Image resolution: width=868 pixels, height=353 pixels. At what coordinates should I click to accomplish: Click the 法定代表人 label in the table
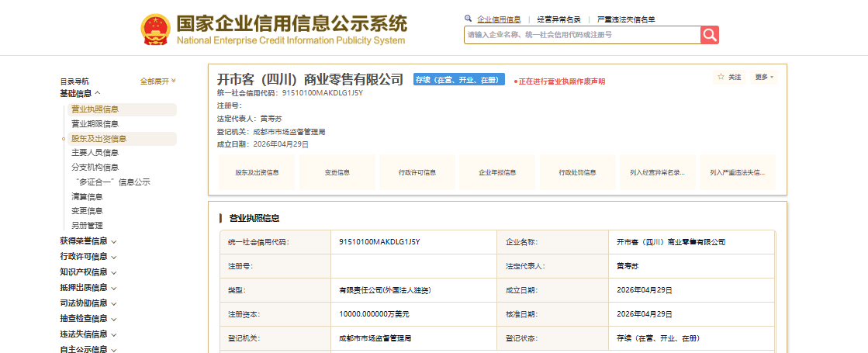pyautogui.click(x=525, y=266)
